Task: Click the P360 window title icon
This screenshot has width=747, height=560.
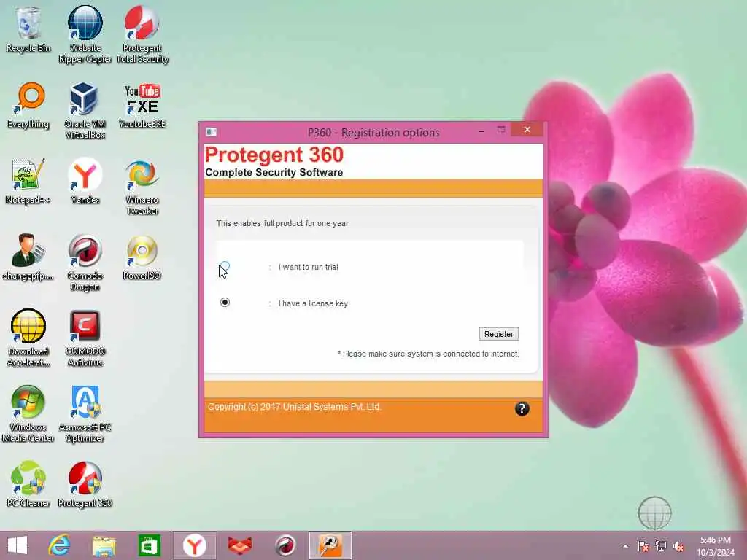Action: 211,132
